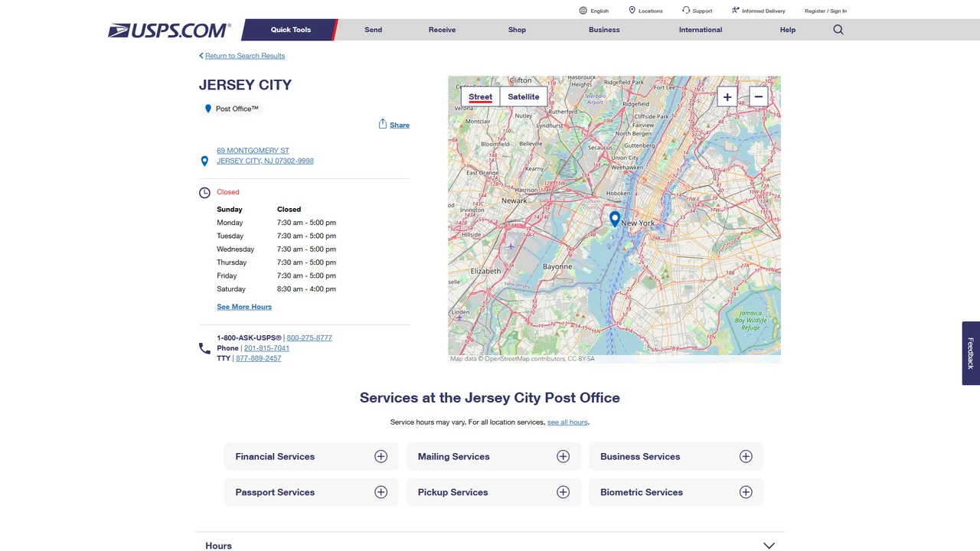Expand Mailing Services plus icon
The image size is (980, 551).
563,456
